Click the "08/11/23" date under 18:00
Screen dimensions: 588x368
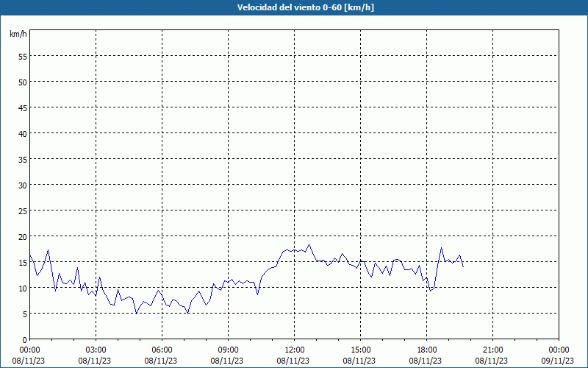pos(426,361)
